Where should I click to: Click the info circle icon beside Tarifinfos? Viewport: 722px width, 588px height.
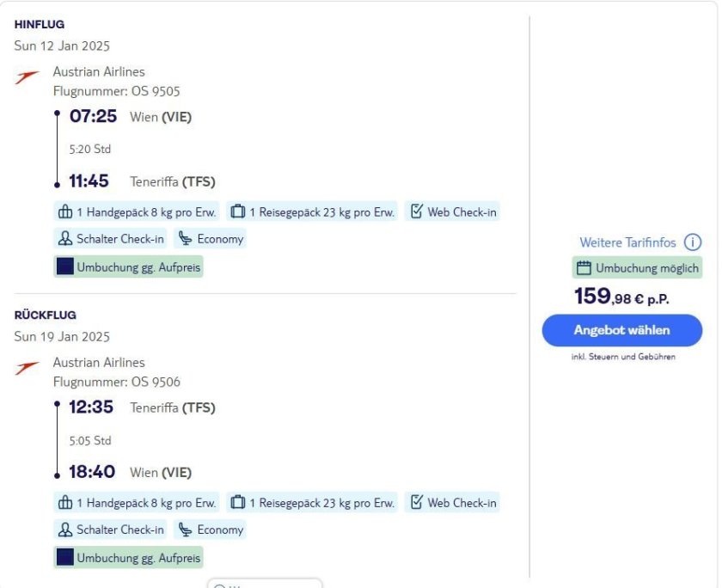click(693, 242)
